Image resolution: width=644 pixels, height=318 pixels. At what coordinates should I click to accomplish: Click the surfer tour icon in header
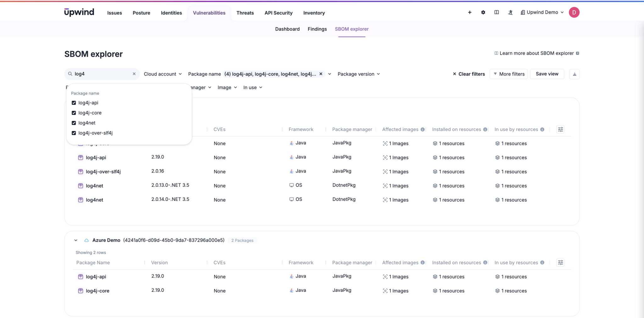(510, 12)
